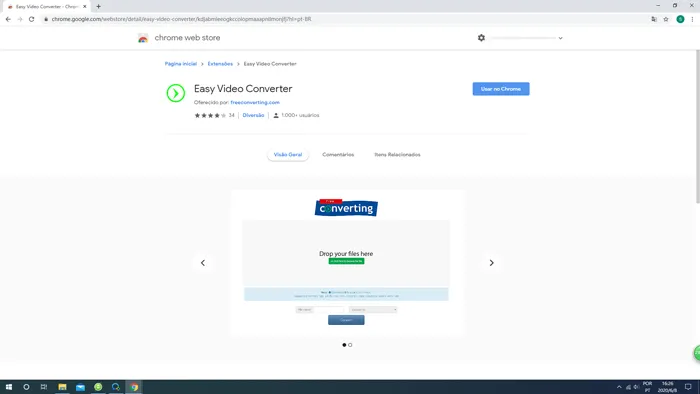Click the Chrome Web Store rainbow logo
Viewport: 700px width, 394px height.
pyautogui.click(x=143, y=38)
